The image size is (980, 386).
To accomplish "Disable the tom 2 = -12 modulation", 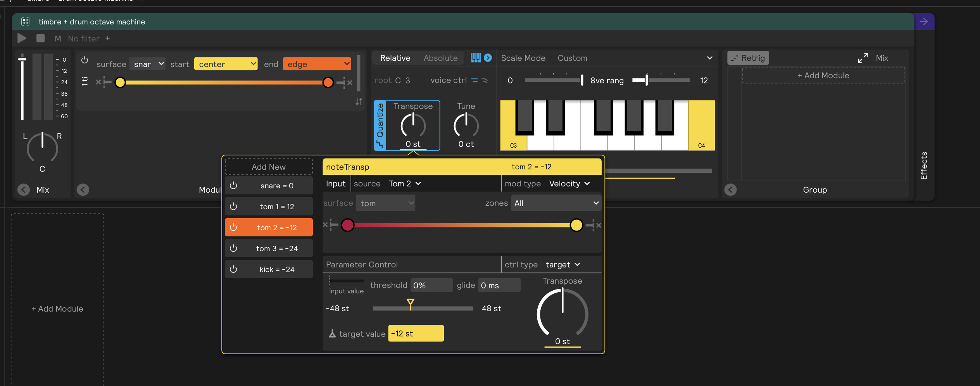I will point(233,227).
